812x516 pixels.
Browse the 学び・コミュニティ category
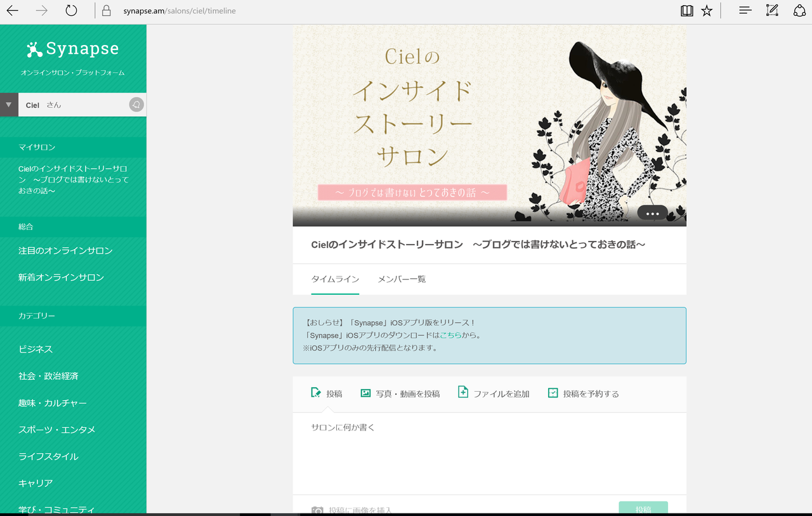(x=56, y=509)
